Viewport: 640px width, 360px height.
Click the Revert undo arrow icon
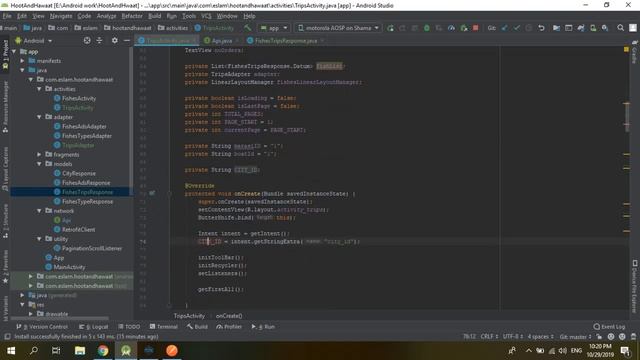click(x=541, y=28)
